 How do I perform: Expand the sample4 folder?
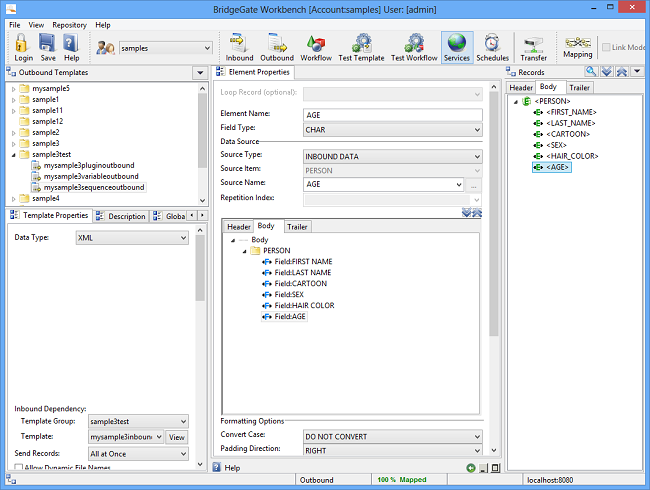click(14, 199)
